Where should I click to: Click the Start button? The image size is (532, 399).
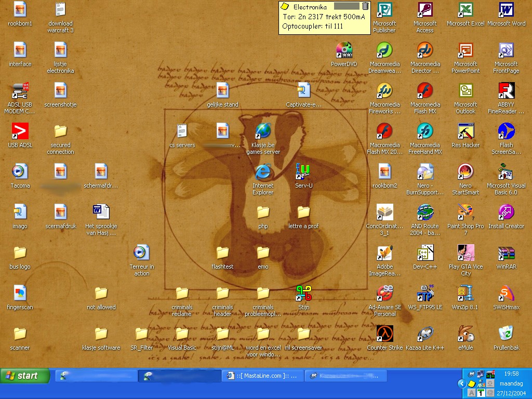[25, 376]
